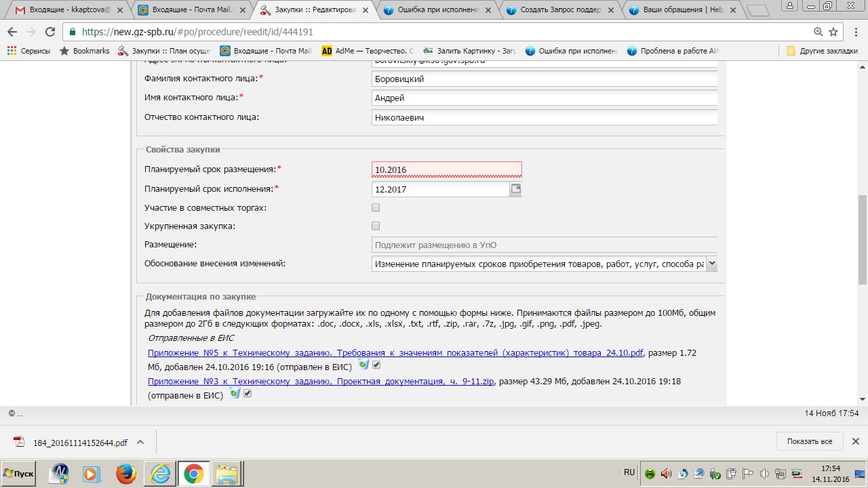Open Windows Media Player from the taskbar
Image resolution: width=868 pixels, height=488 pixels.
pos(92,473)
